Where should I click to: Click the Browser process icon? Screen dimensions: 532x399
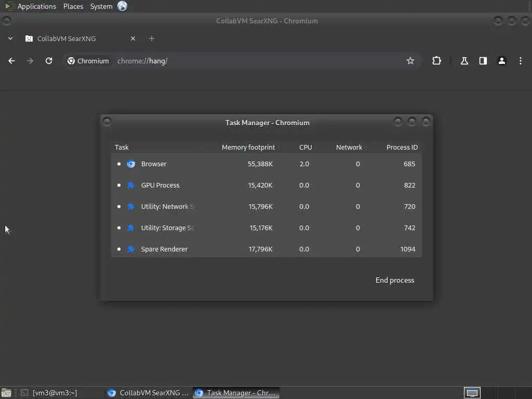point(131,164)
